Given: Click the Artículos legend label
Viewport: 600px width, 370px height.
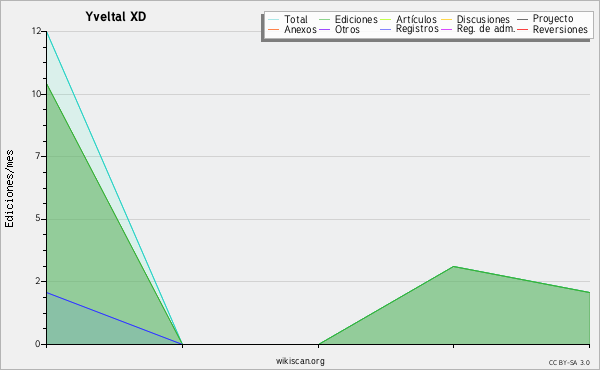Looking at the screenshot, I should [416, 19].
